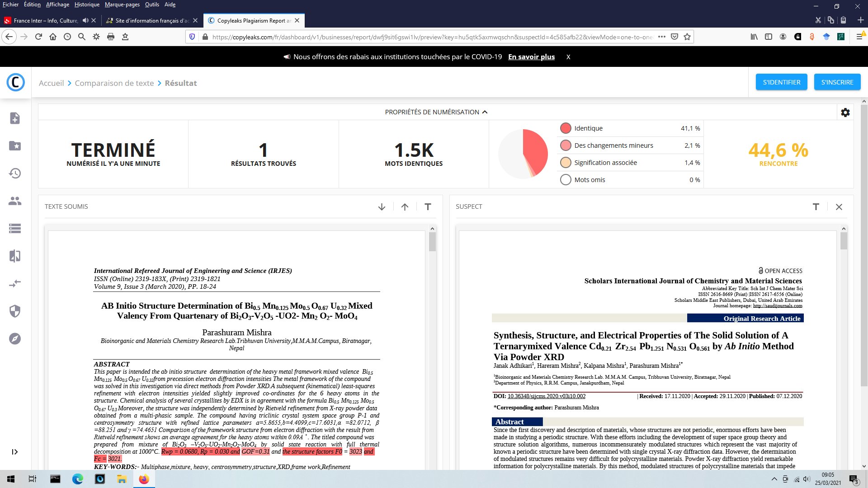Click the team users sidebar icon
Viewport: 868px width, 488px height.
point(15,201)
